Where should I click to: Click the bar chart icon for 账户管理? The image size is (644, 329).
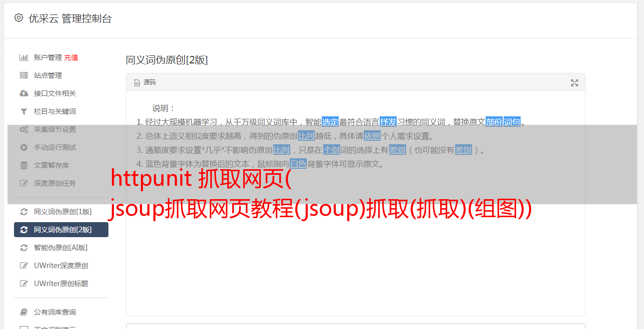[23, 57]
